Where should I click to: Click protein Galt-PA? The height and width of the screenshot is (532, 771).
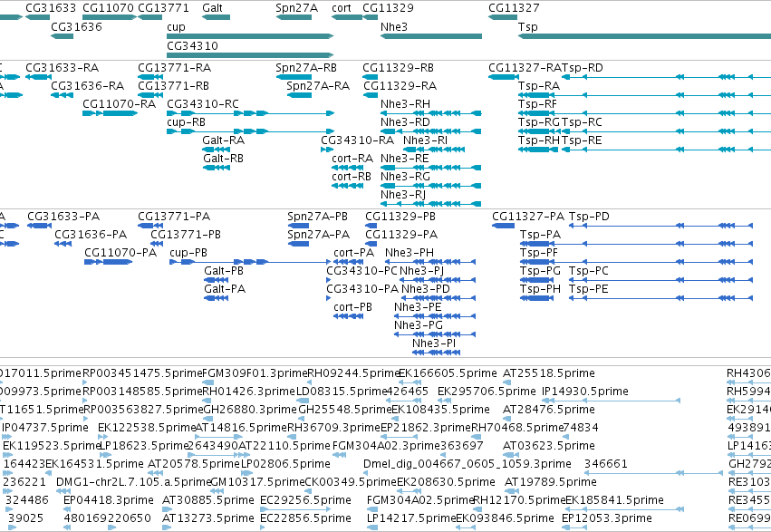[x=217, y=298]
